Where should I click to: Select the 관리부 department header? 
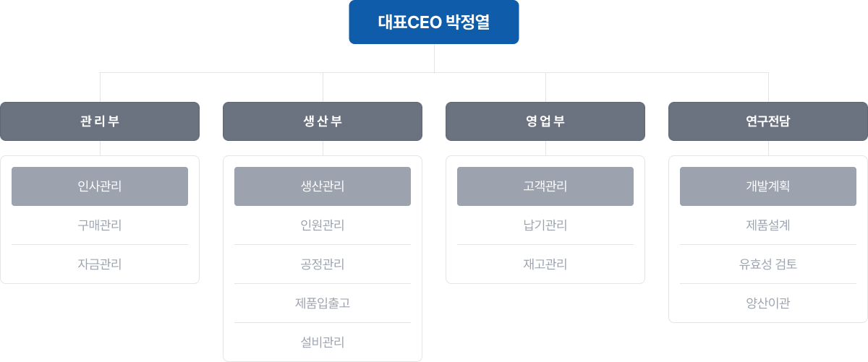(100, 121)
